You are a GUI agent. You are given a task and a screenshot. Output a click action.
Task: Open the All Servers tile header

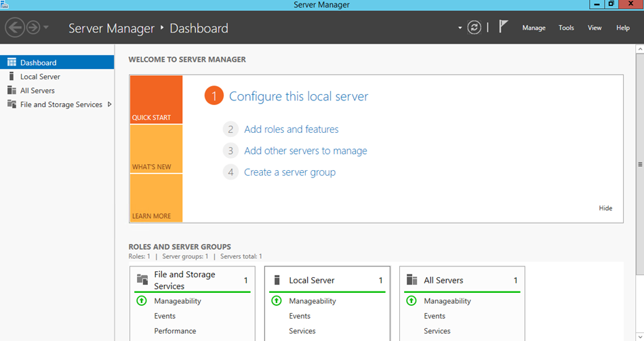pyautogui.click(x=462, y=280)
